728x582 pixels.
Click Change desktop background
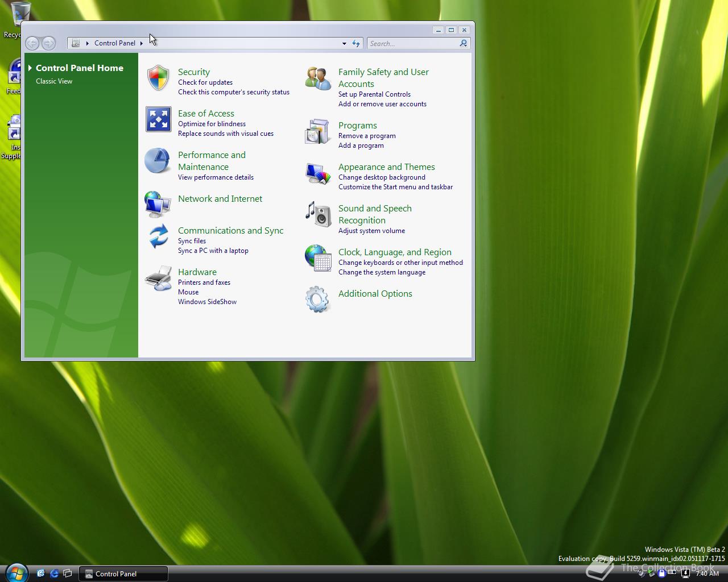pos(382,177)
